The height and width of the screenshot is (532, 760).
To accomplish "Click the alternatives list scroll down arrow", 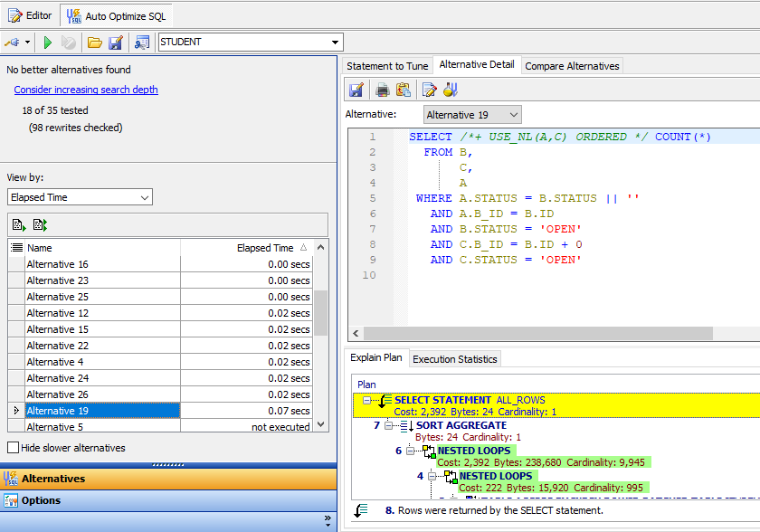I will (x=320, y=424).
